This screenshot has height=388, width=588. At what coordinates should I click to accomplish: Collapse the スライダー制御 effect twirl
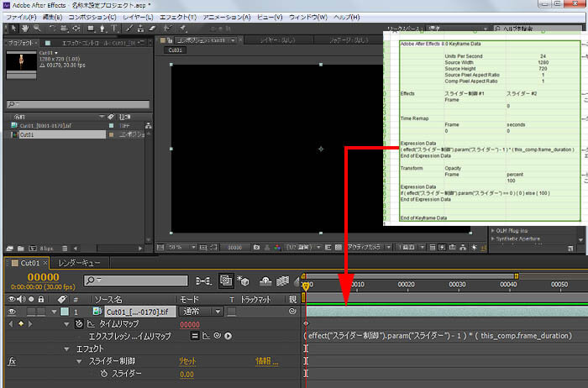click(81, 361)
